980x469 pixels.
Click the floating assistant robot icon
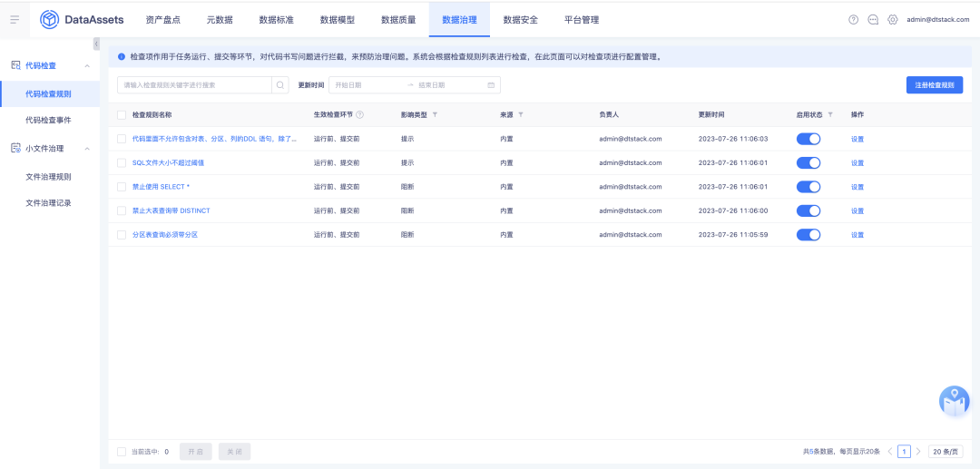(954, 401)
